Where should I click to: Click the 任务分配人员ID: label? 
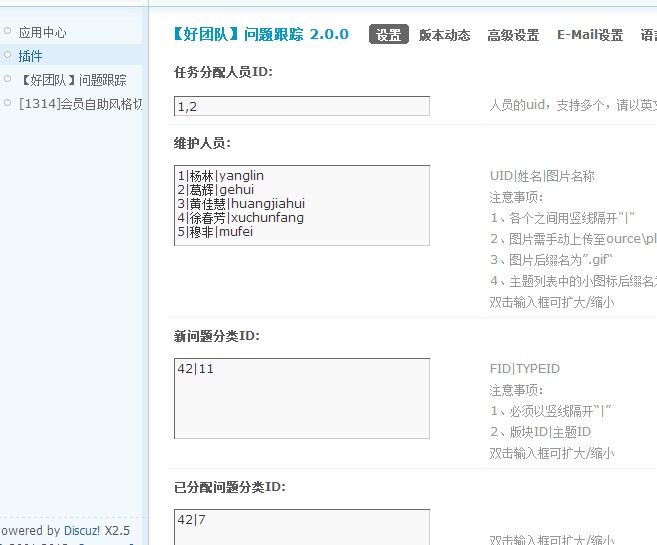pyautogui.click(x=223, y=72)
